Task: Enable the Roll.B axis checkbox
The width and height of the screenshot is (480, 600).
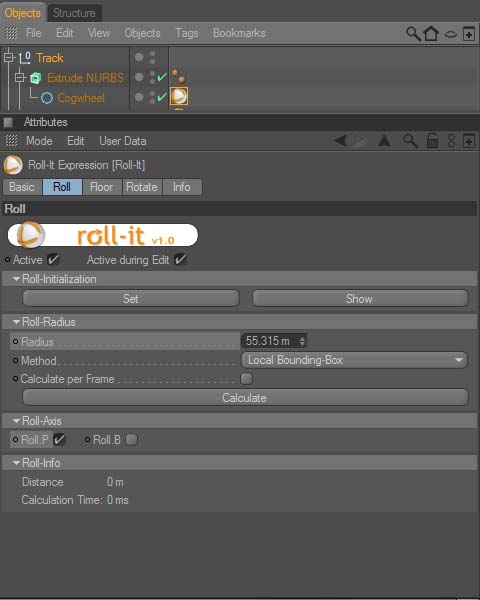Action: 131,440
